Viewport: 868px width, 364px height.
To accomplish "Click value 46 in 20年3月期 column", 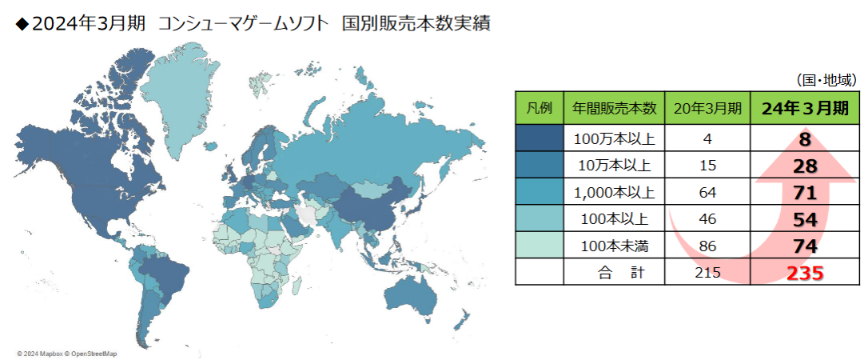I will pyautogui.click(x=707, y=219).
